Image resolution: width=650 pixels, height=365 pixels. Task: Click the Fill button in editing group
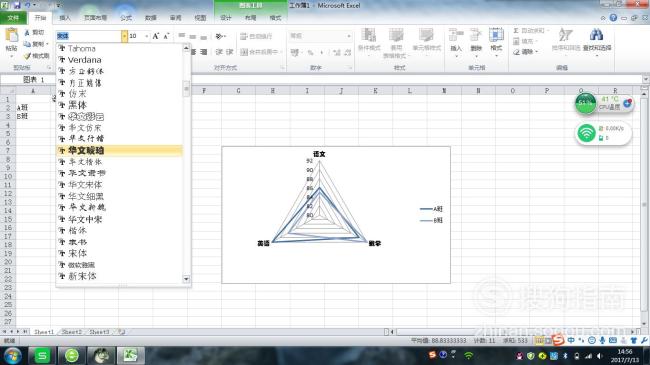tap(525, 41)
